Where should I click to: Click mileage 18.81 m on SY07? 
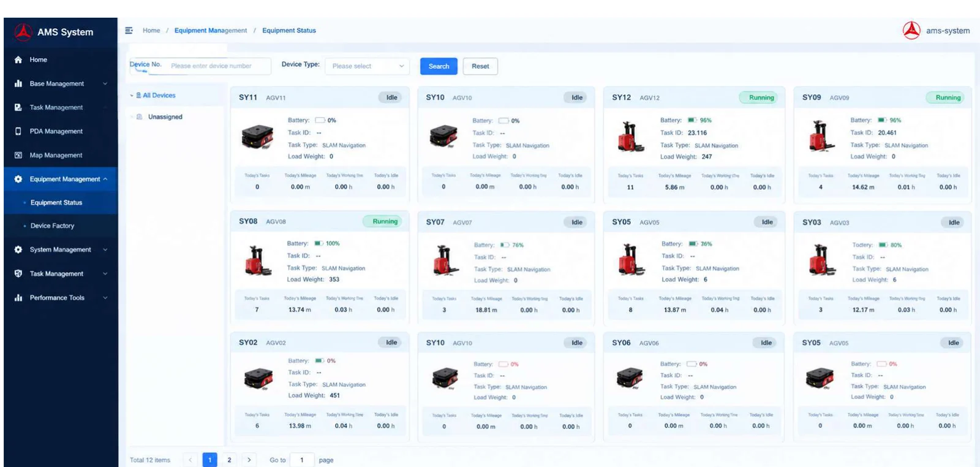(486, 310)
